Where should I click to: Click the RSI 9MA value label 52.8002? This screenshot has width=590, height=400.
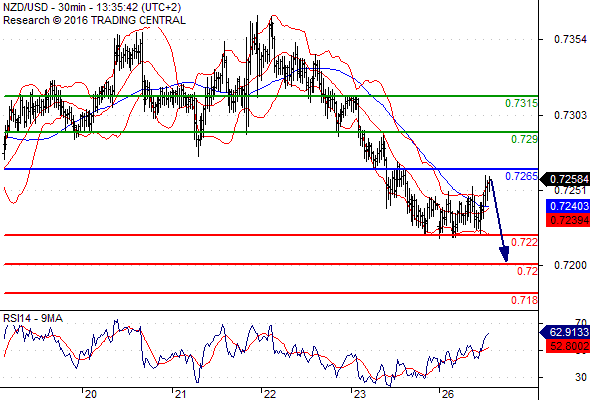[568, 346]
